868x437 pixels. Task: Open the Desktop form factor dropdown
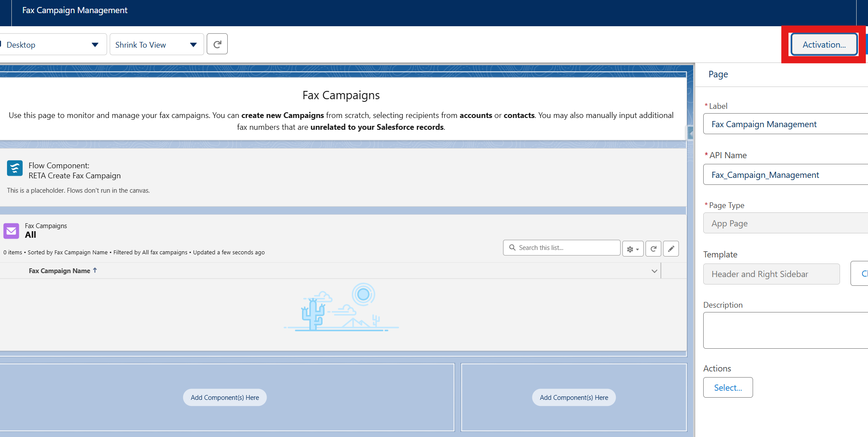(x=52, y=45)
